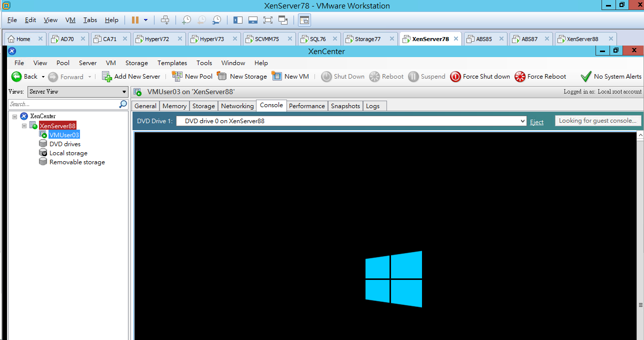644x340 pixels.
Task: Click in the sidebar Search field
Action: [63, 104]
